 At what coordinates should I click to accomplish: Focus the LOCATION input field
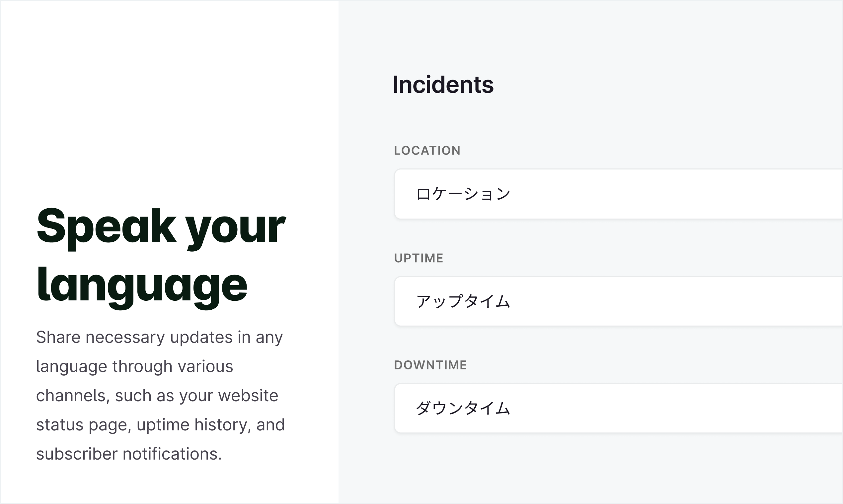618,194
